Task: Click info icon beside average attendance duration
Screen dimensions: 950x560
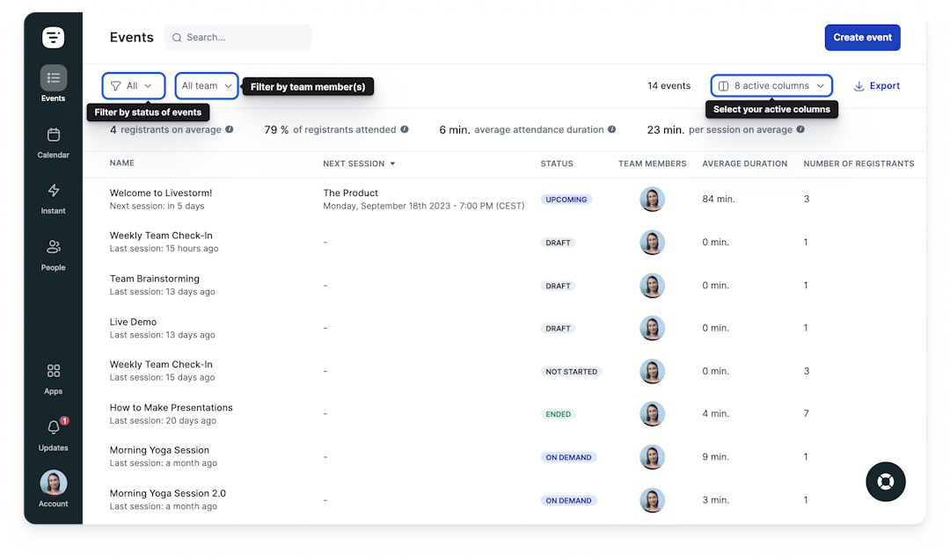Action: pyautogui.click(x=612, y=129)
